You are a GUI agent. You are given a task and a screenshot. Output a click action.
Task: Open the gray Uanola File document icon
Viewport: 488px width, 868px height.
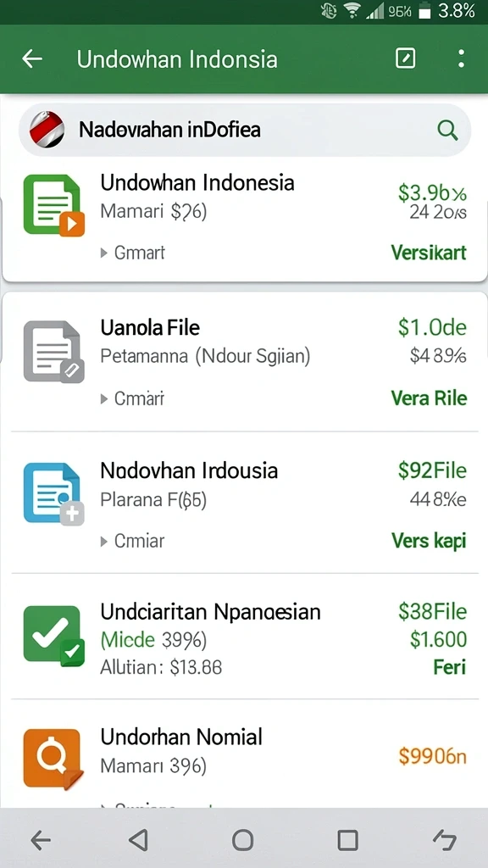[x=53, y=352]
